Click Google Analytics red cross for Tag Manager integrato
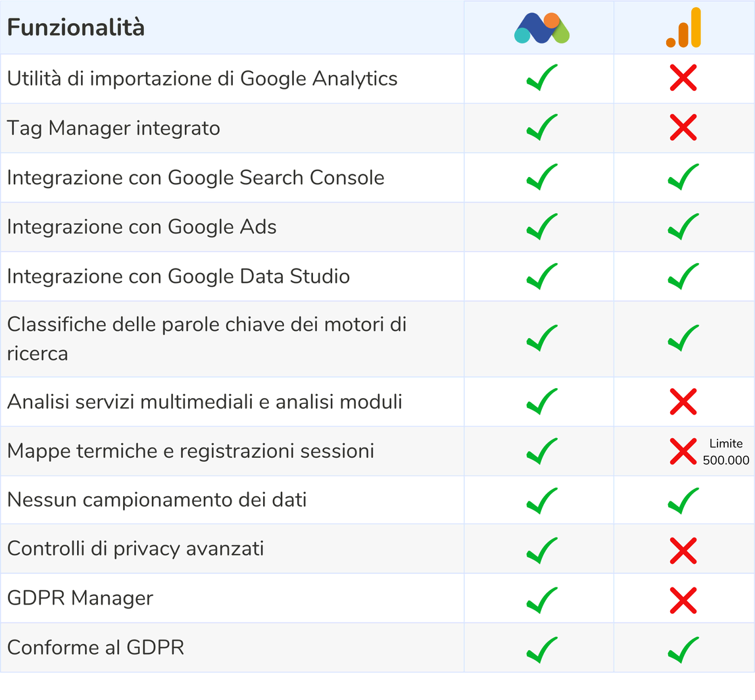 (683, 128)
